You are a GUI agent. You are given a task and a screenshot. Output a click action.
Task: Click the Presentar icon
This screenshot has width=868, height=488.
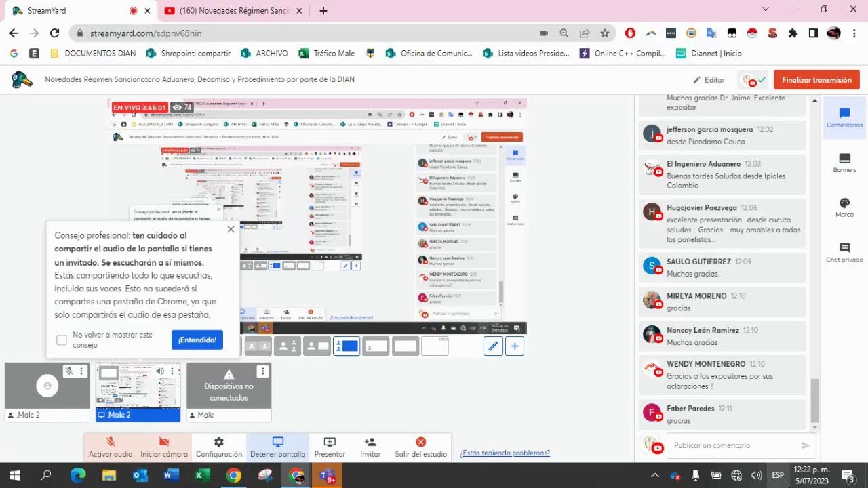pyautogui.click(x=330, y=442)
